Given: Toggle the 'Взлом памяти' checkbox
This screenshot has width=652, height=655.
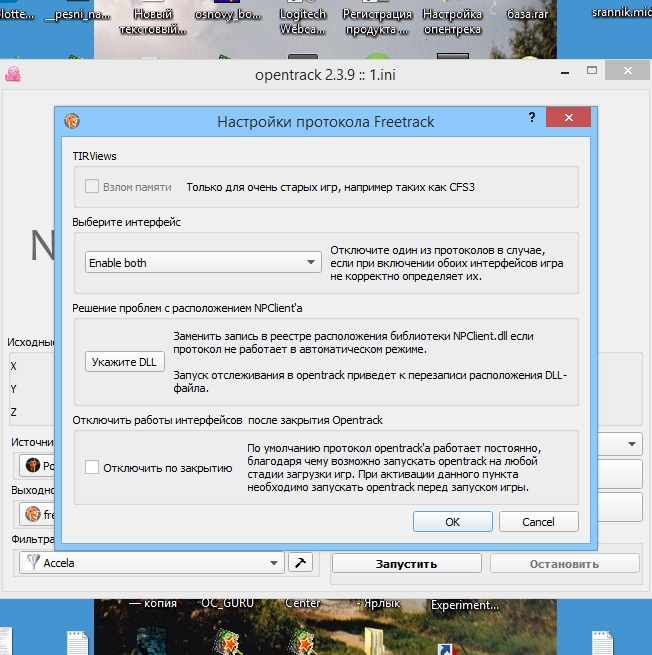Looking at the screenshot, I should click(x=92, y=186).
